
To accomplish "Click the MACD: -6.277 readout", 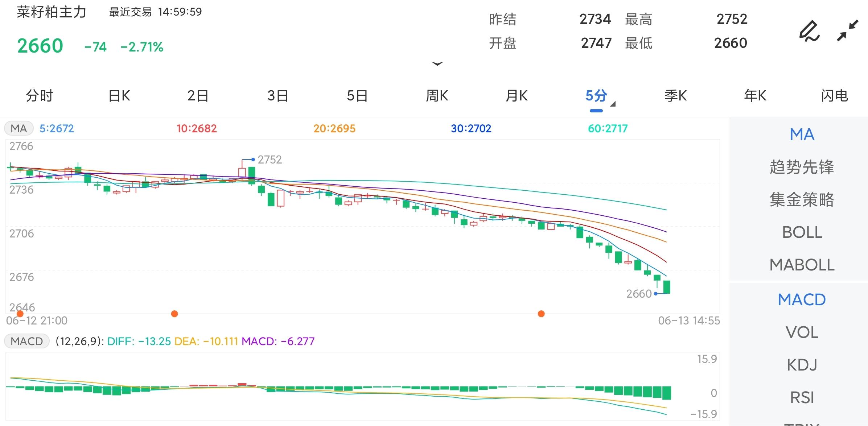I will (278, 341).
